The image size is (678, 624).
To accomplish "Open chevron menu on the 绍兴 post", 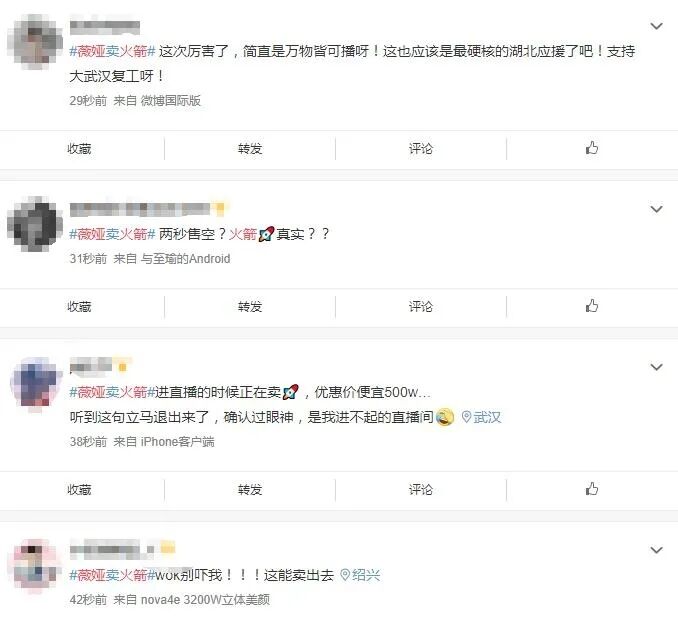I will click(x=656, y=550).
